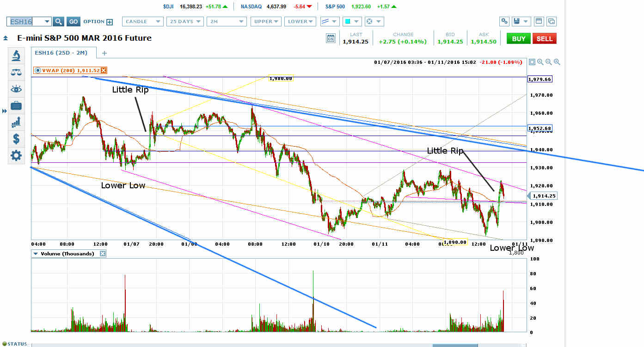Click the VWAP (200) 1,911.52 label
This screenshot has width=644, height=347.
pyautogui.click(x=71, y=70)
